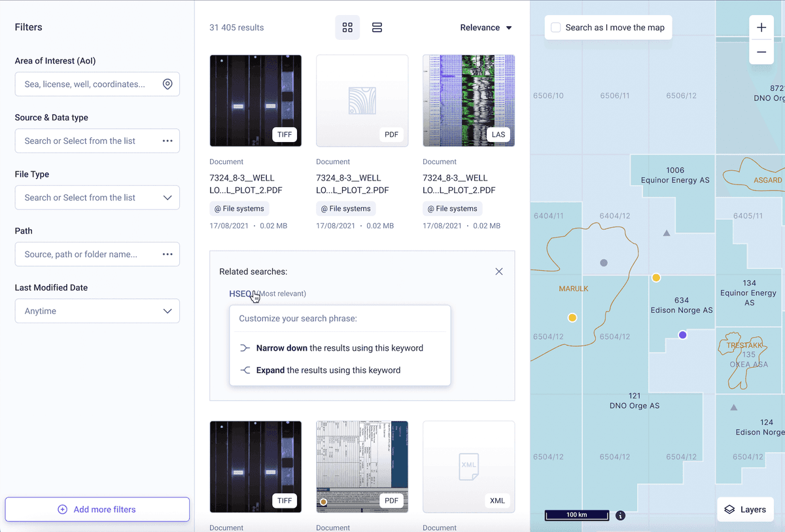Close the Related searches panel
785x532 pixels.
coord(499,272)
